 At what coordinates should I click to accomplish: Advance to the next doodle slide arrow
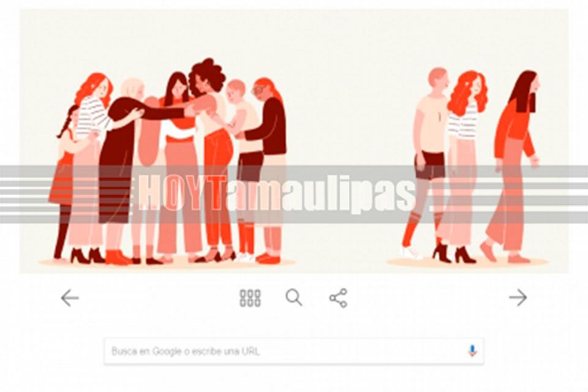518,298
